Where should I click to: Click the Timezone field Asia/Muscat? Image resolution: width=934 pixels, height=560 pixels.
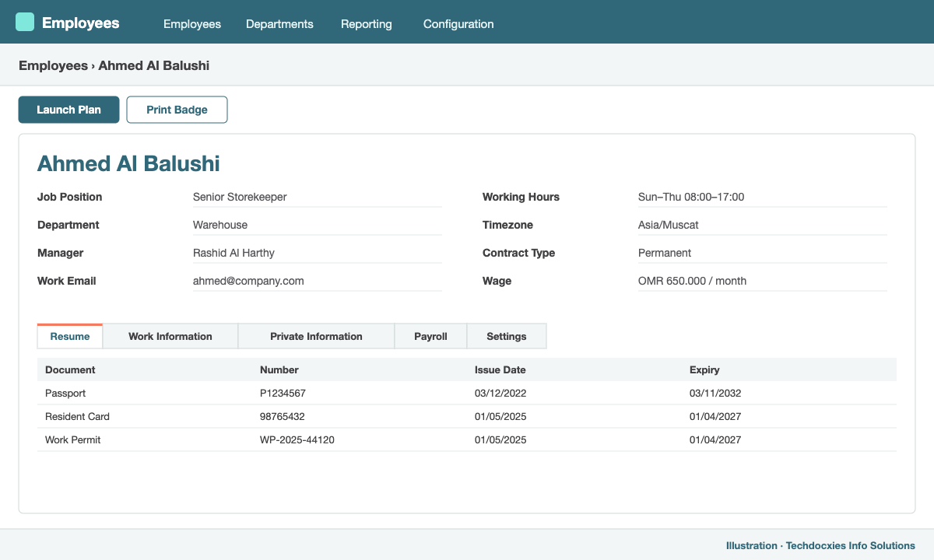click(x=763, y=225)
